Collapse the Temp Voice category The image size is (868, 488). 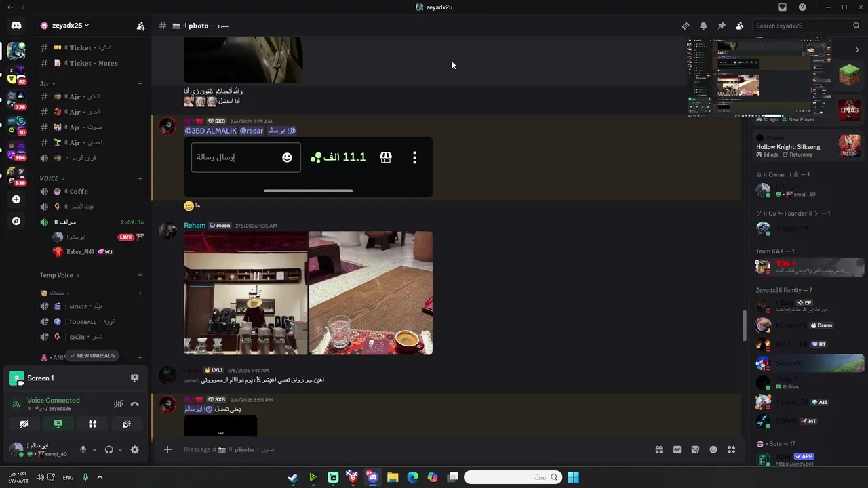coord(59,275)
